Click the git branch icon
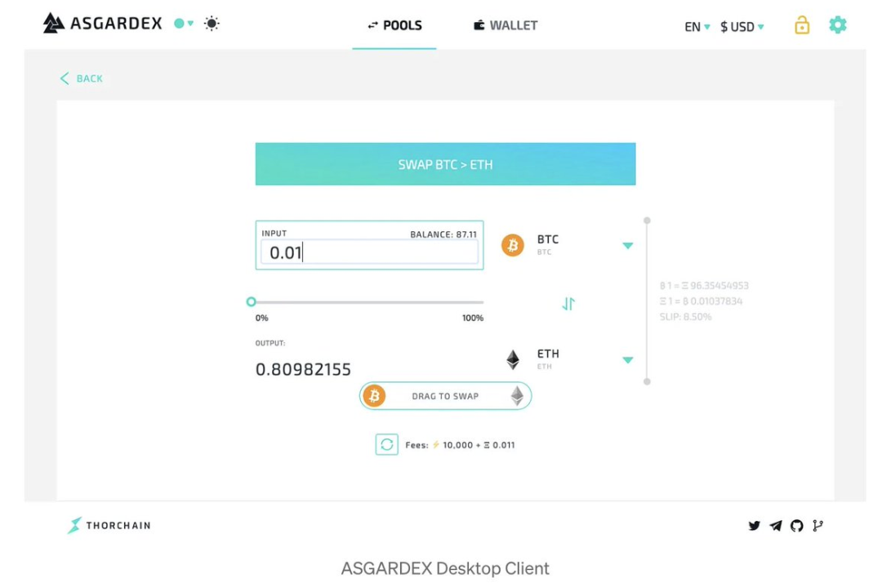 click(817, 526)
